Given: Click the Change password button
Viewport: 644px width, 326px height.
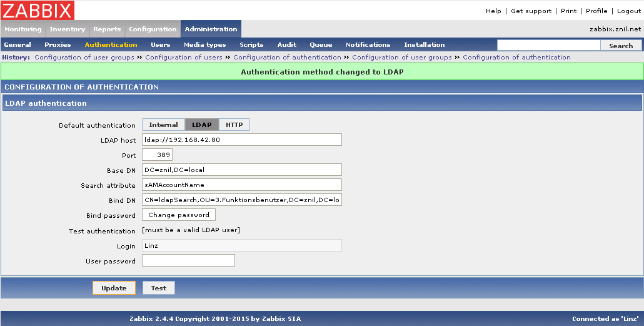Looking at the screenshot, I should pos(179,215).
